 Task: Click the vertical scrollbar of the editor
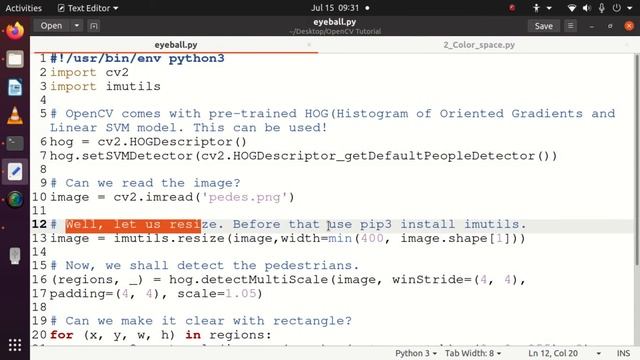click(x=637, y=159)
